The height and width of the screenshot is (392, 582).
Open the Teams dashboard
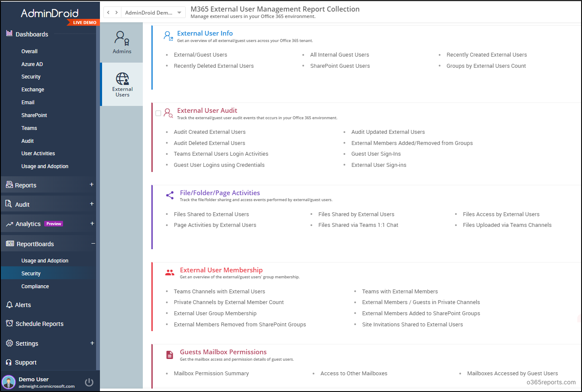pos(29,128)
